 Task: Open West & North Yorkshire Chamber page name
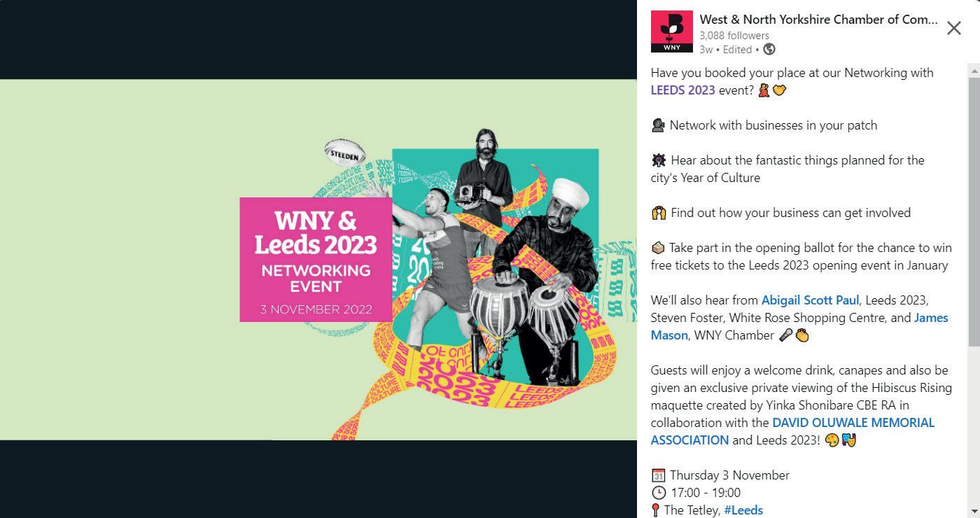coord(818,20)
